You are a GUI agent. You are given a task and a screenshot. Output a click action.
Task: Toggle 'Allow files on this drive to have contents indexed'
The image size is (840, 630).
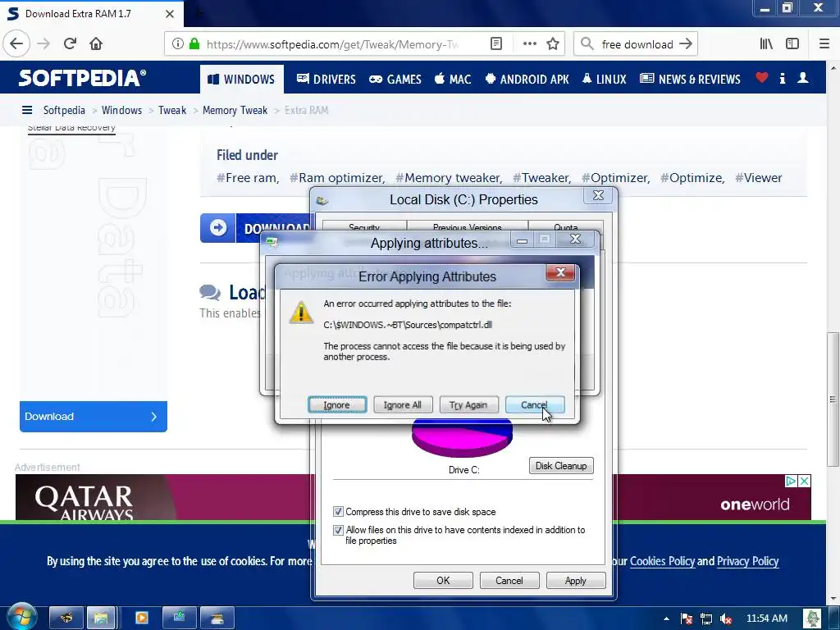[338, 530]
